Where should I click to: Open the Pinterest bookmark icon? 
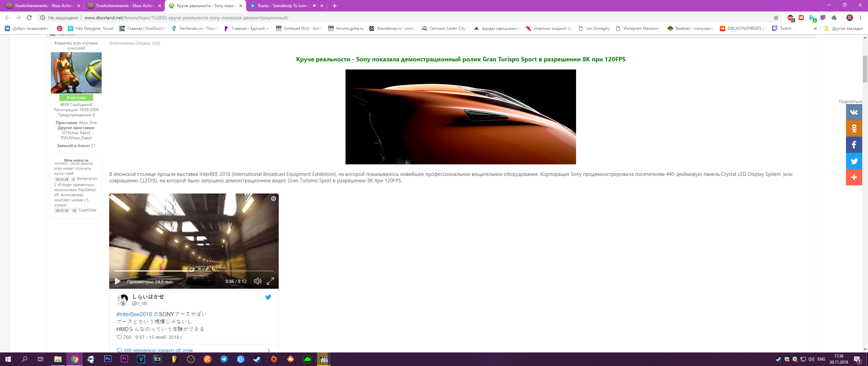click(60, 28)
